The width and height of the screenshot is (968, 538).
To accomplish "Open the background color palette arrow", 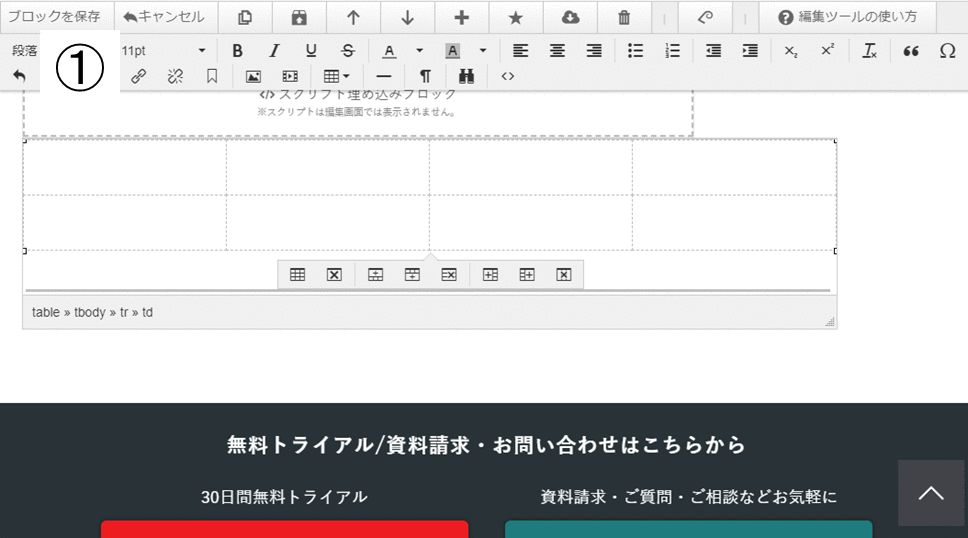I will [x=483, y=51].
